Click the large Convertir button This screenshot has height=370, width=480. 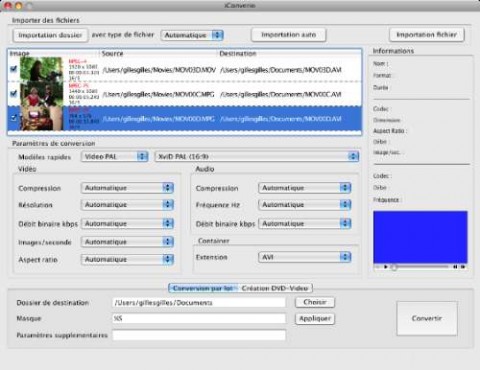[x=427, y=318]
